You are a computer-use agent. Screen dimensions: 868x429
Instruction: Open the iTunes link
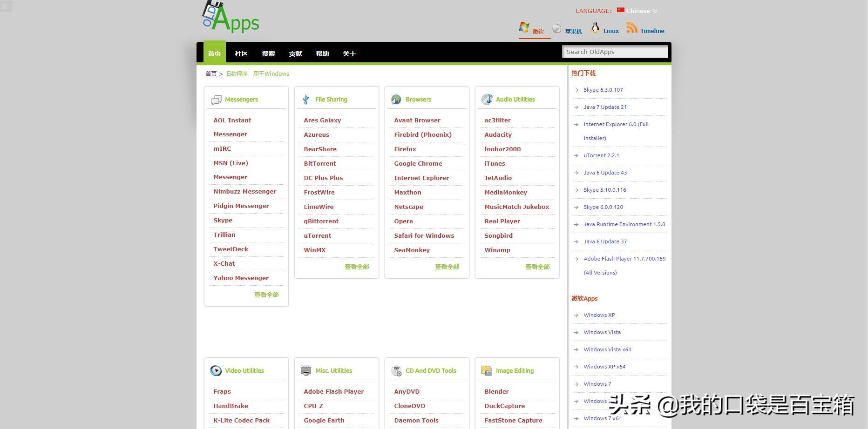[x=495, y=163]
